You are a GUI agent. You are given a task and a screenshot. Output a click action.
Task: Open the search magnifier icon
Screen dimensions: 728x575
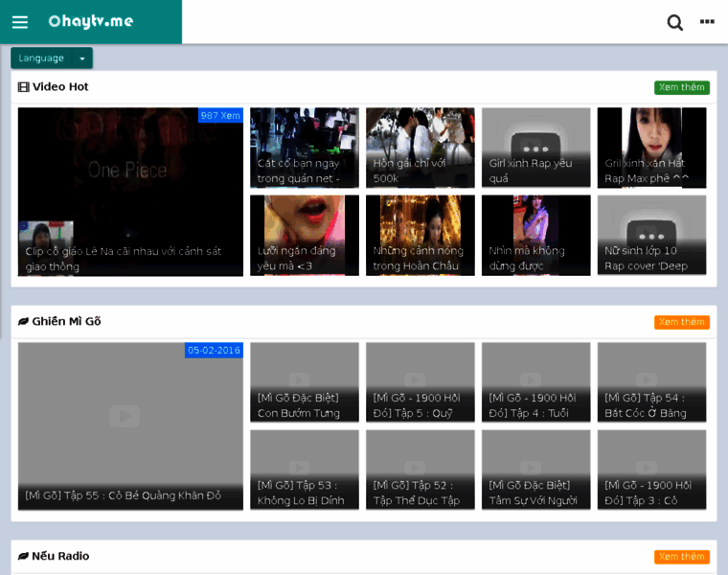[674, 22]
